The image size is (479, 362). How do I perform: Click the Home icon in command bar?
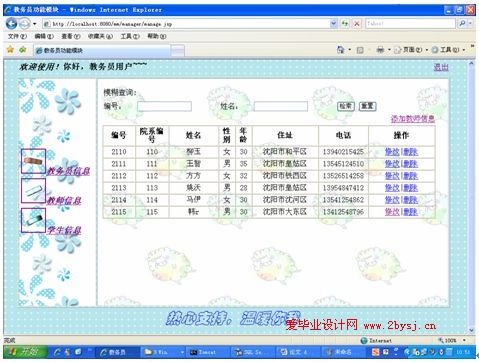point(340,50)
